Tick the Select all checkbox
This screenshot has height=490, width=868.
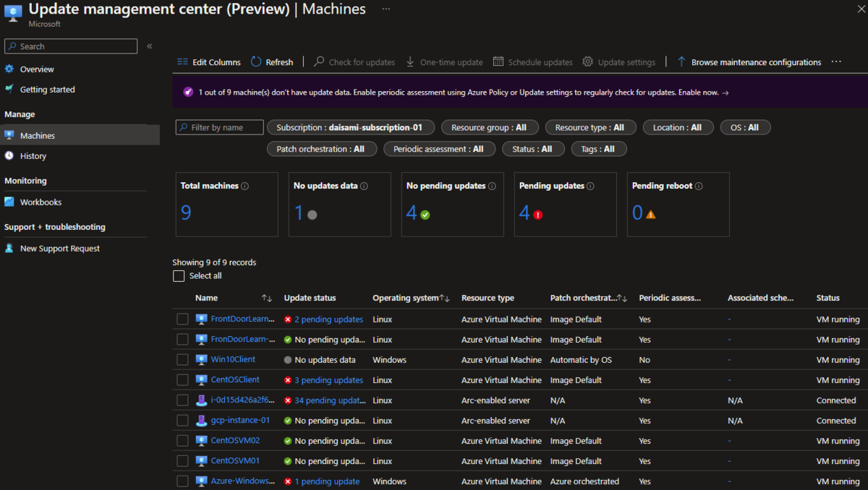(x=179, y=276)
